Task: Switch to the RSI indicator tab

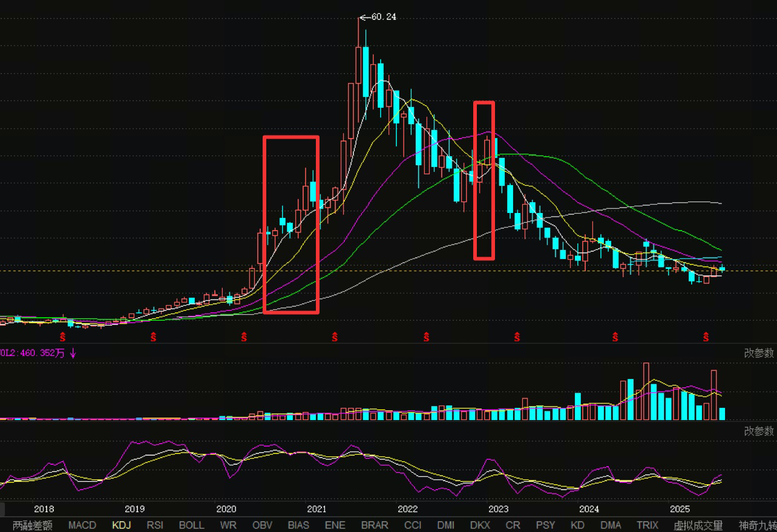Action: coord(155,525)
